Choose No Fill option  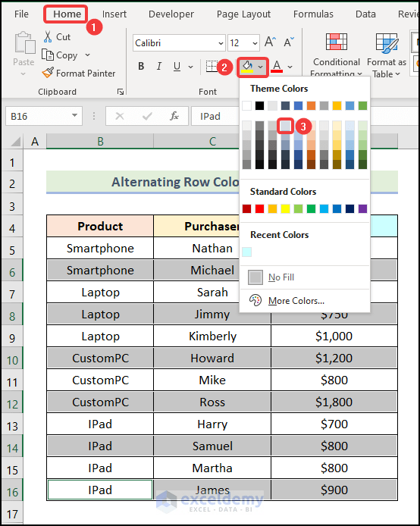click(x=305, y=277)
